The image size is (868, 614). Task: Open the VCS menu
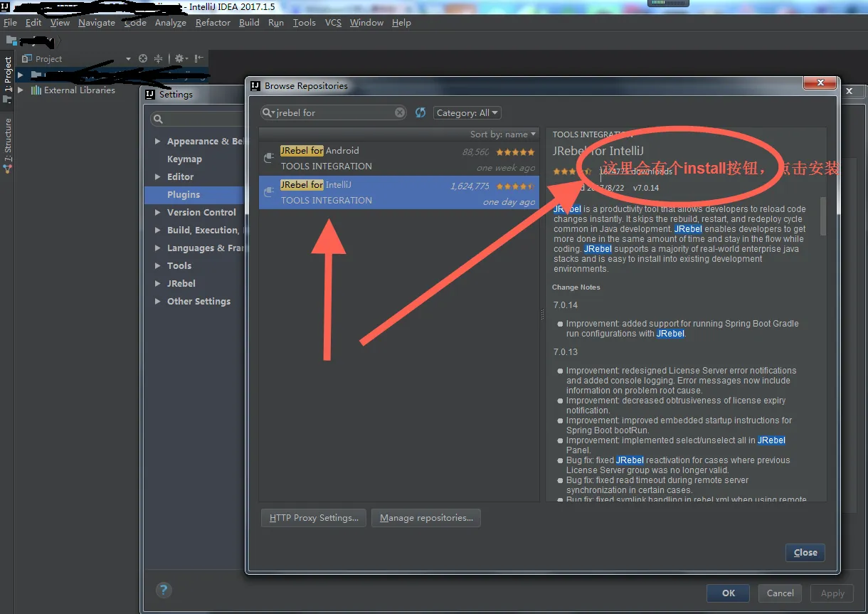tap(333, 23)
